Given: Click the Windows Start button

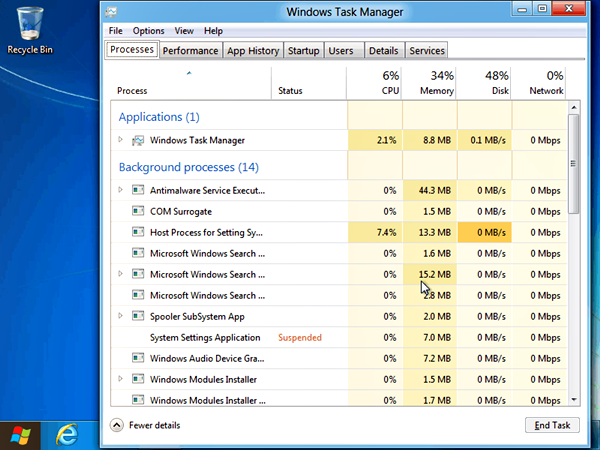Looking at the screenshot, I should [x=20, y=435].
